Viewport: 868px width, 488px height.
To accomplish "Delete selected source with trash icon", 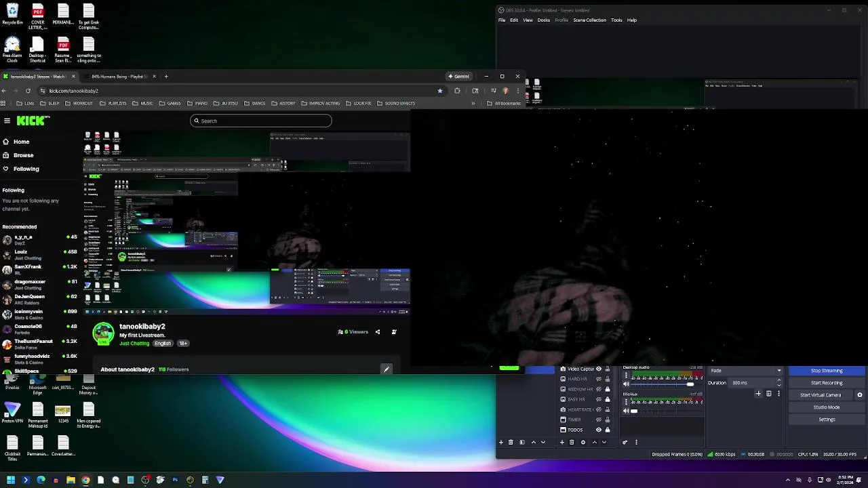I will (x=572, y=442).
